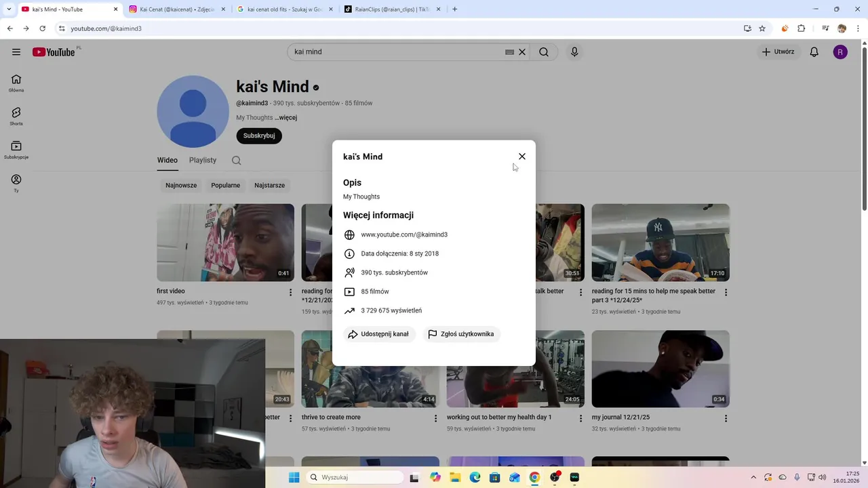Click the channel URL www.youtube.com/@kaimind3

point(404,235)
